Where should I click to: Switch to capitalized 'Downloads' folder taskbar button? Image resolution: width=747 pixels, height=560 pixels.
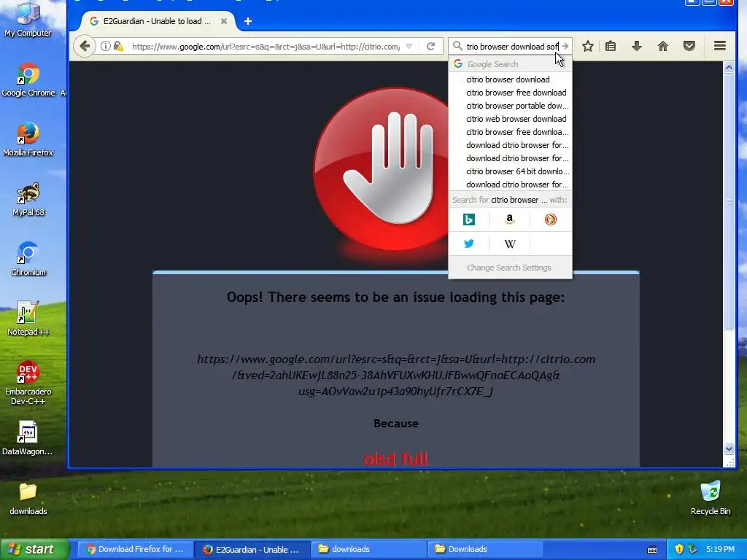click(485, 549)
